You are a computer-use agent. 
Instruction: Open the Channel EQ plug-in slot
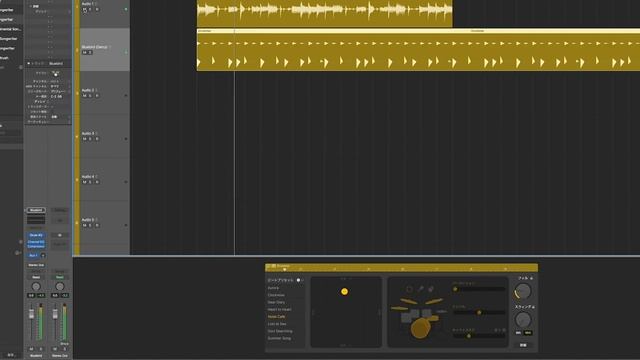(36, 242)
